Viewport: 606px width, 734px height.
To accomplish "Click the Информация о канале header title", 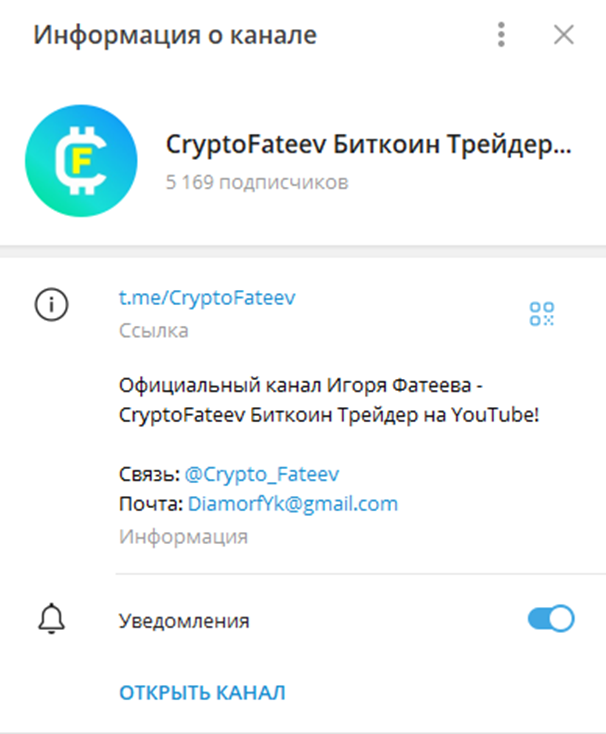I will tap(175, 35).
